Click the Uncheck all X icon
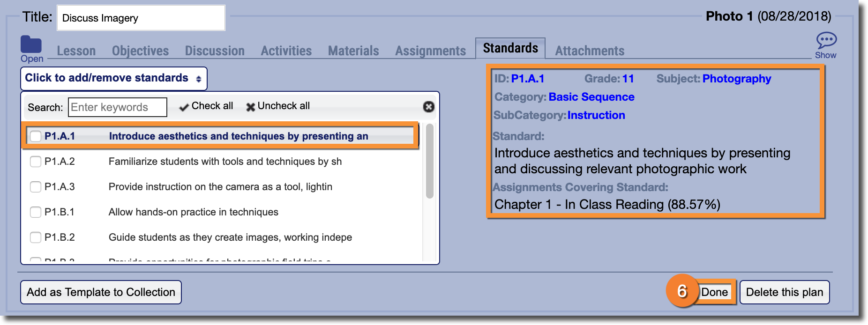Image resolution: width=868 pixels, height=325 pixels. 251,107
